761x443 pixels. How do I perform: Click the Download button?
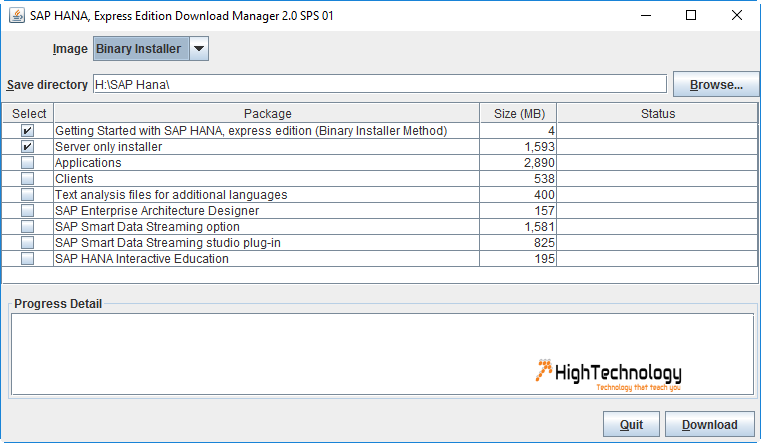pos(710,425)
